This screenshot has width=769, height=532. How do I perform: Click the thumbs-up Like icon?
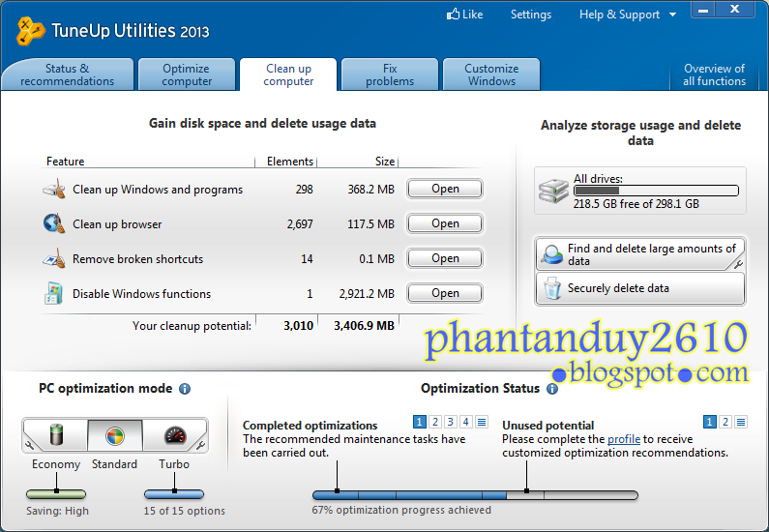coord(453,14)
